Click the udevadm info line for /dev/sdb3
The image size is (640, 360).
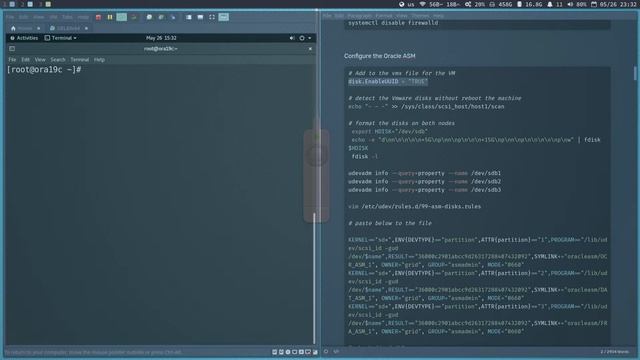pyautogui.click(x=424, y=190)
